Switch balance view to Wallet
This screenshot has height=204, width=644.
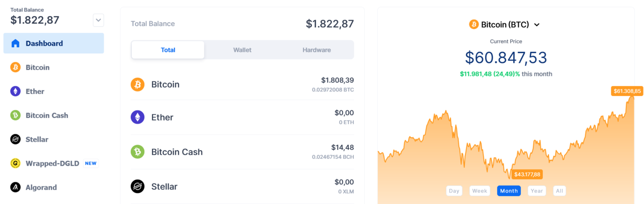242,50
